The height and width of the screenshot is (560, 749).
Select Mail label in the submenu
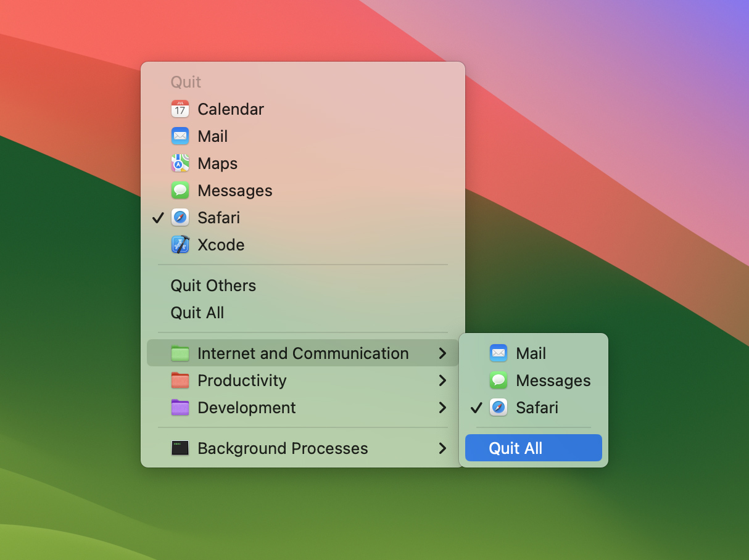click(x=531, y=353)
